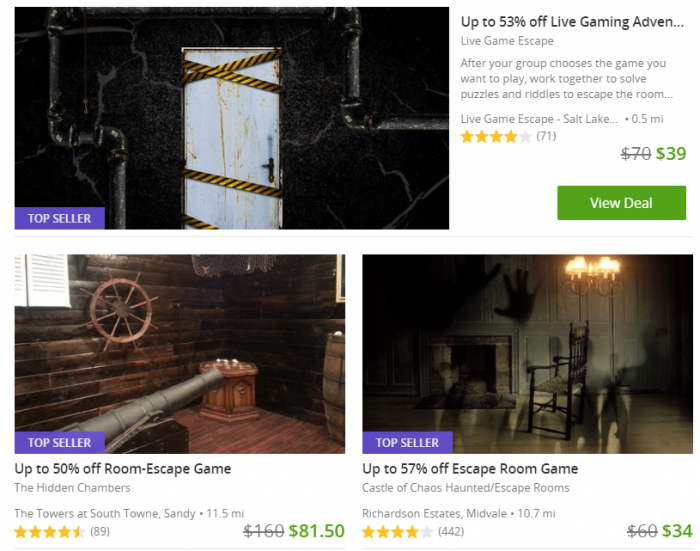
Task: Click the $81.50 price for Hidden Chambers
Action: (316, 531)
